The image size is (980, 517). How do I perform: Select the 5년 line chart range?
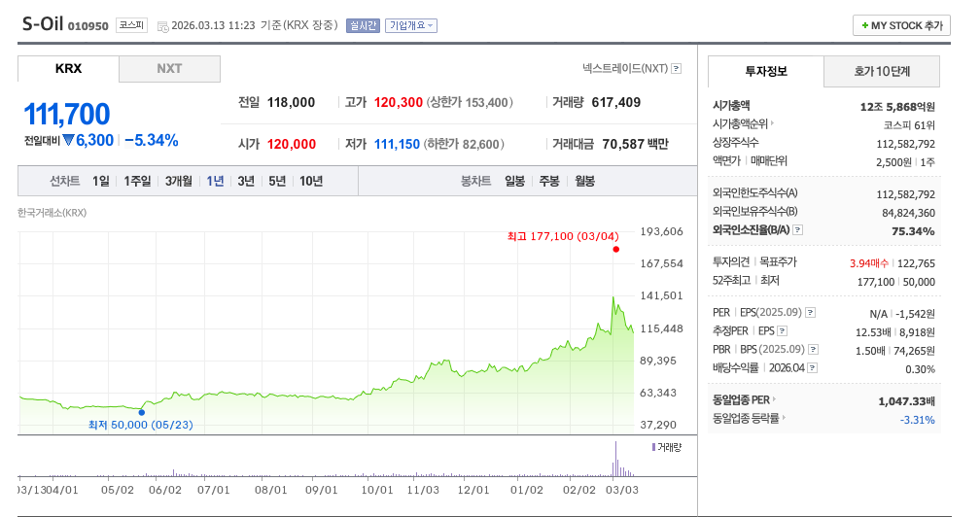[277, 181]
